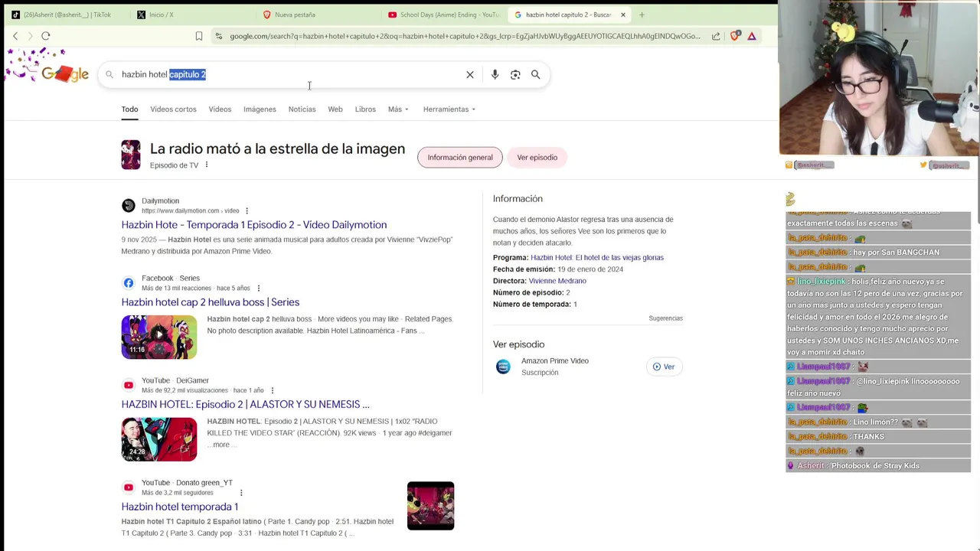Open ALASTOR Y SU NEMESIS result link

click(x=245, y=404)
